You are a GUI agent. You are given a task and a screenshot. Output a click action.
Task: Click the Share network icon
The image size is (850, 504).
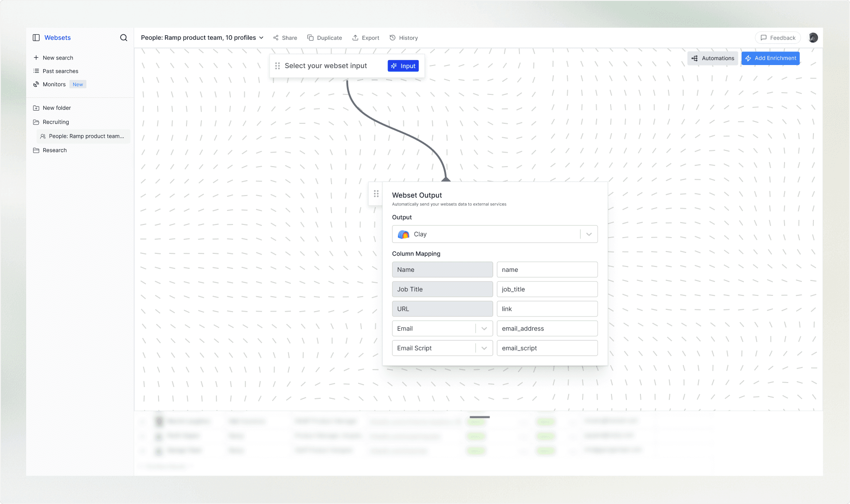pos(276,38)
